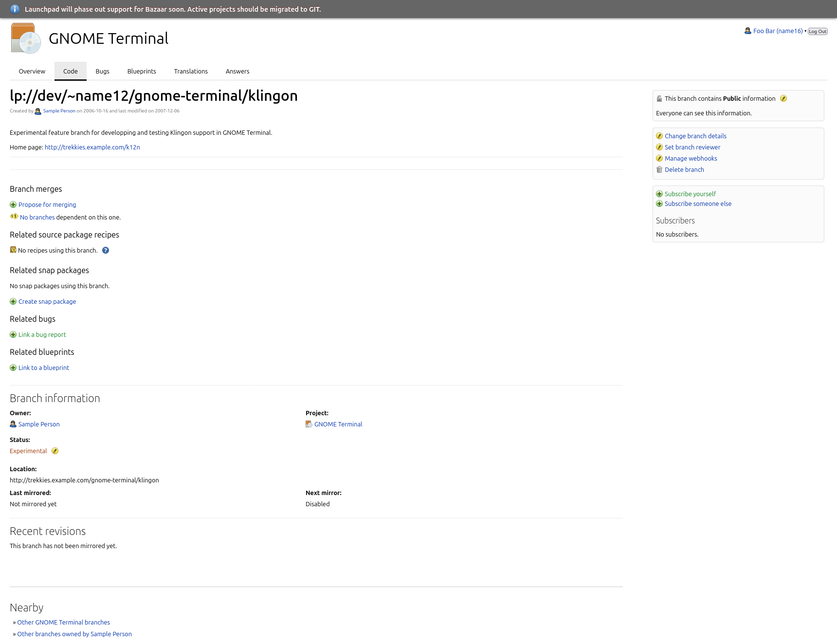
Task: Click Link a bug report
Action: pyautogui.click(x=42, y=335)
